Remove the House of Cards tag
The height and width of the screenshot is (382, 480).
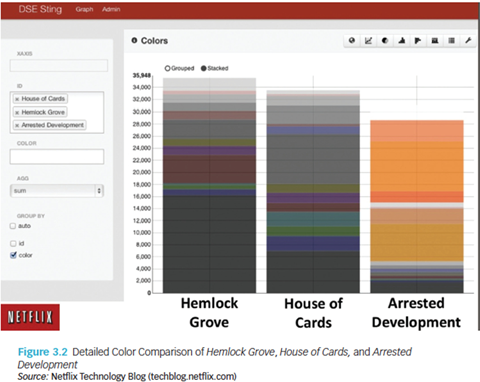(x=17, y=99)
